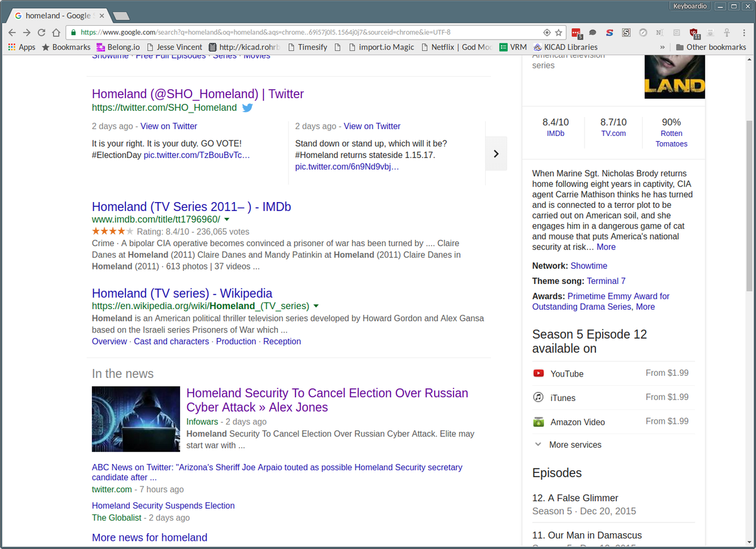This screenshot has width=756, height=549.
Task: Click the iTunes music note icon
Action: coord(538,397)
